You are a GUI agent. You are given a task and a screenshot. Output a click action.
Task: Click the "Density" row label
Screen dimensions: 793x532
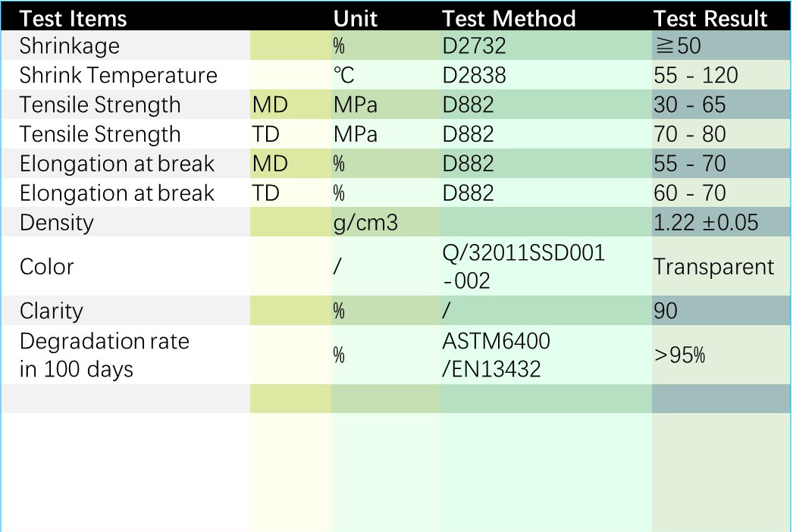(x=57, y=222)
